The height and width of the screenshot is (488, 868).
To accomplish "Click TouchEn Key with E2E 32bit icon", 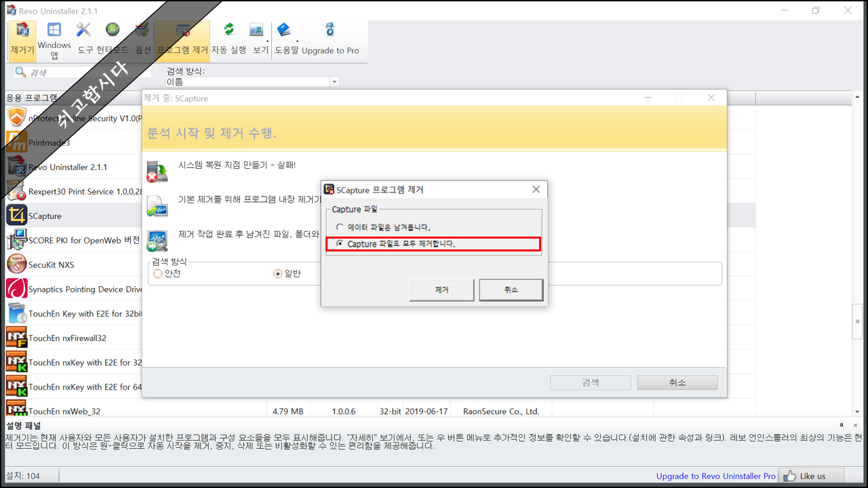I will coord(17,313).
